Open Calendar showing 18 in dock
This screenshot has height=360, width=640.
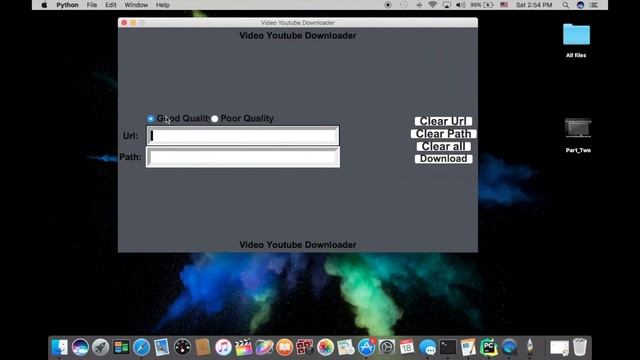pyautogui.click(x=407, y=347)
